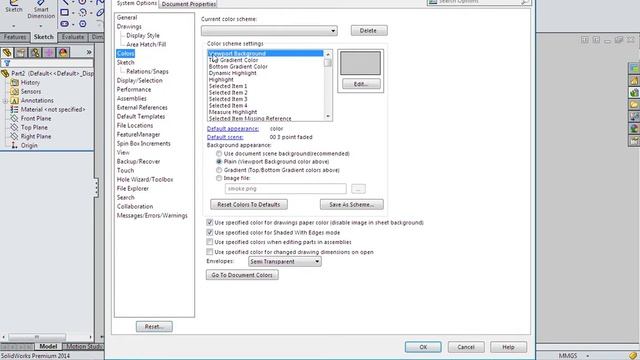Select the Corner Rectangle sketch tool
This screenshot has height=360, width=640.
pos(64,13)
